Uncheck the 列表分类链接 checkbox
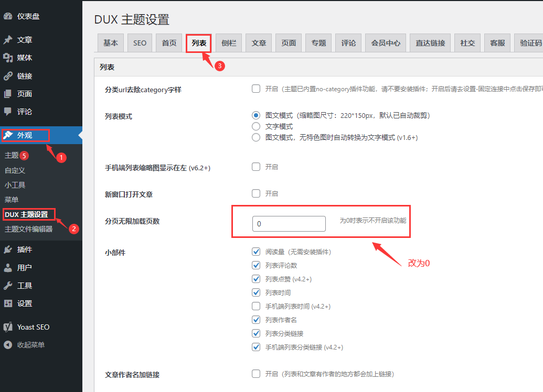This screenshot has height=392, width=543. coord(256,333)
